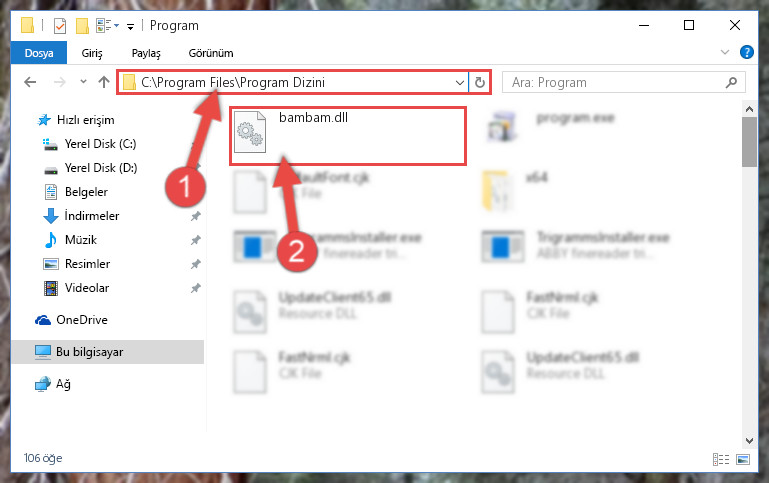769x483 pixels.
Task: Open the Dosya menu tab
Action: [x=39, y=53]
